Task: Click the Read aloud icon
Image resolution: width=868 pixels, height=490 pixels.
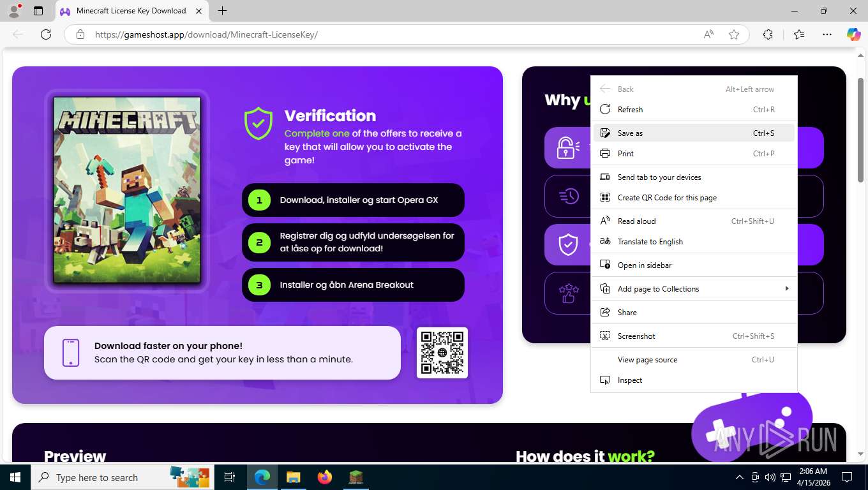Action: click(605, 221)
